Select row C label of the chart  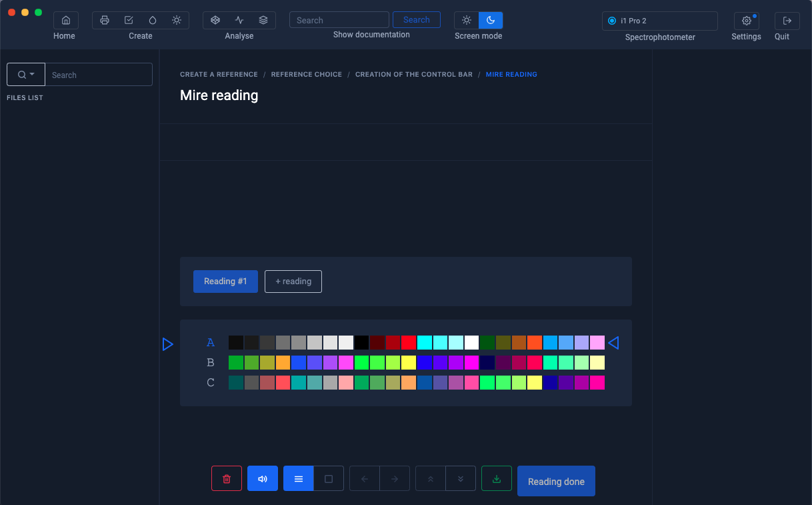(x=211, y=383)
